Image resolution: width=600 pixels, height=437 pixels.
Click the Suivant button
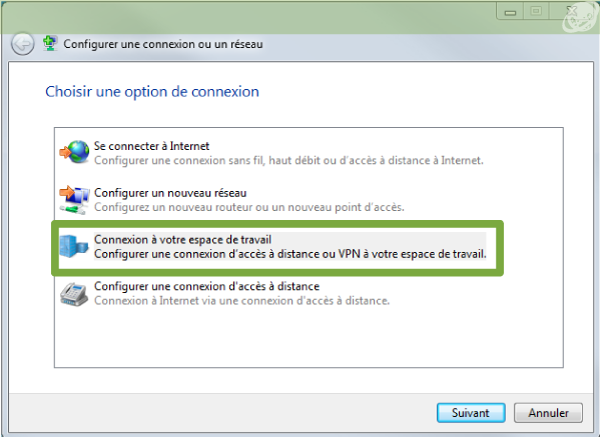(x=471, y=413)
